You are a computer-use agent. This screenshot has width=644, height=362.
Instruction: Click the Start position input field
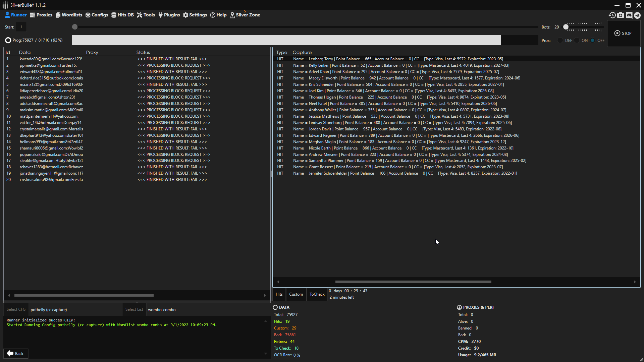click(x=21, y=27)
